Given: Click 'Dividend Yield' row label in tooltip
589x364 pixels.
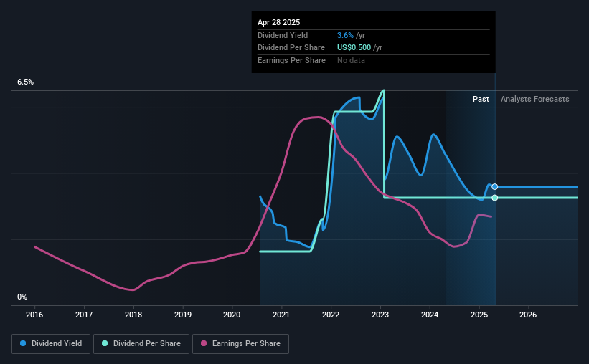Looking at the screenshot, I should pyautogui.click(x=283, y=35).
